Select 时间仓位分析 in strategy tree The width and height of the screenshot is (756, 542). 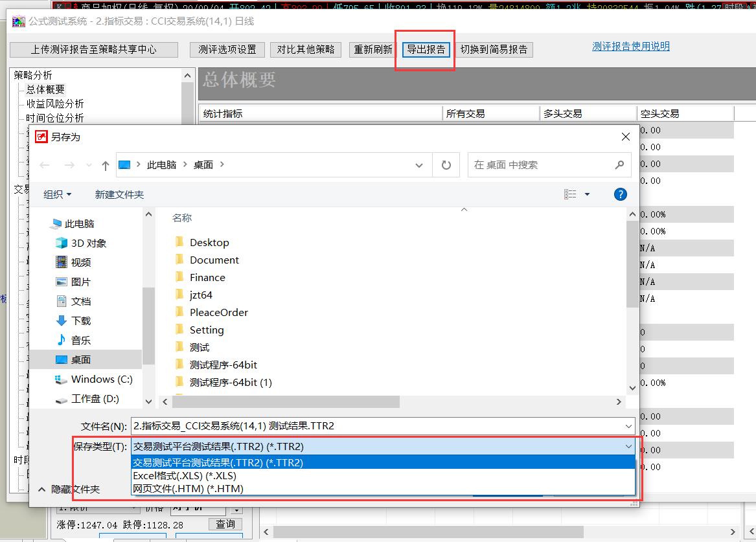click(55, 119)
